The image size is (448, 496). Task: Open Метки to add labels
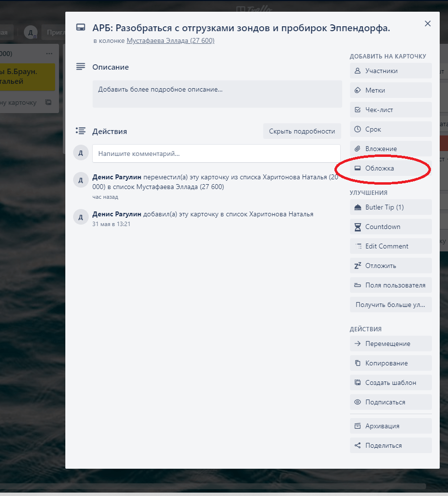pos(390,90)
